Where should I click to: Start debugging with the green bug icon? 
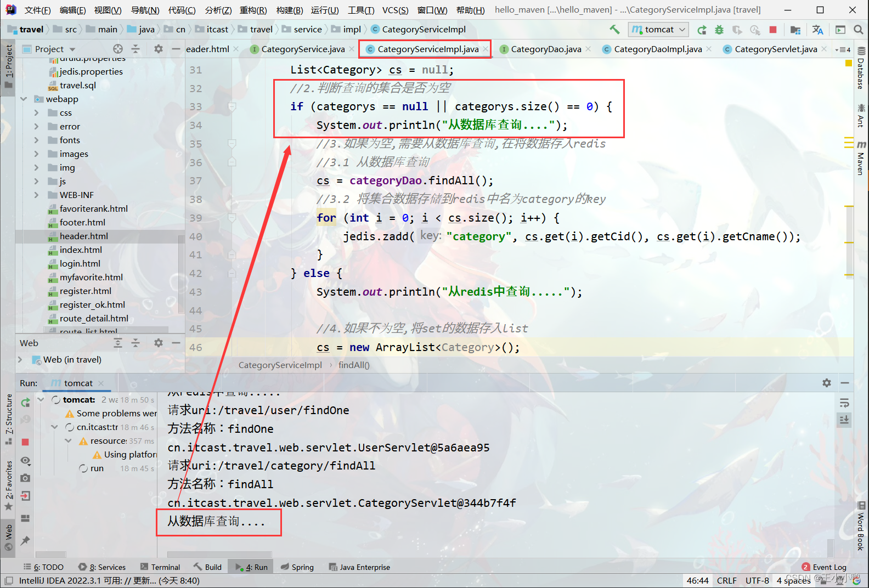pyautogui.click(x=719, y=30)
